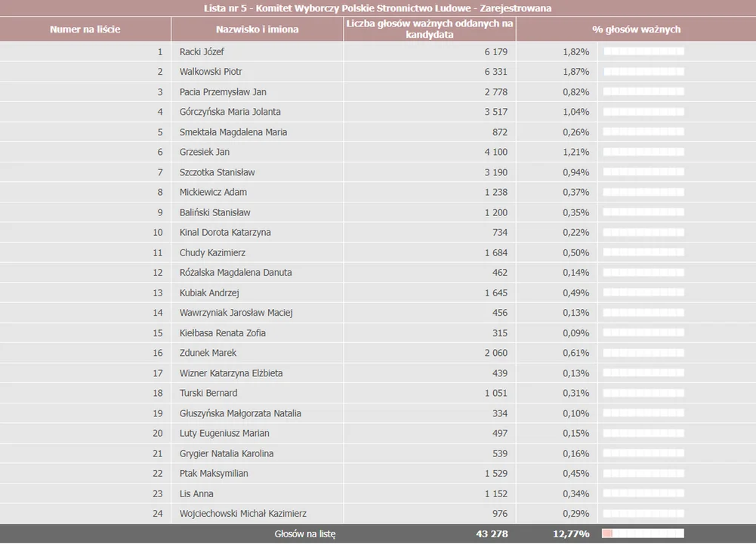The image size is (756, 544).
Task: Click percentage bar in Walkowski Piotr row
Action: (643, 71)
